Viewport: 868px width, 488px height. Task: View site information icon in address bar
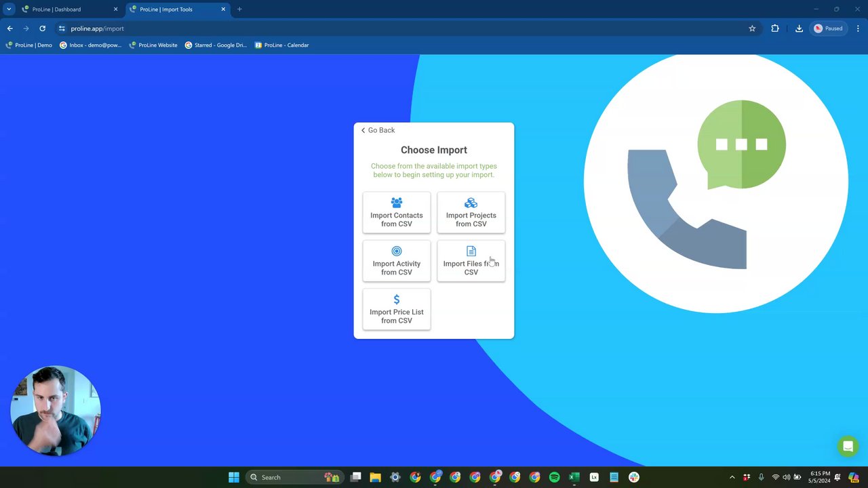(x=62, y=28)
